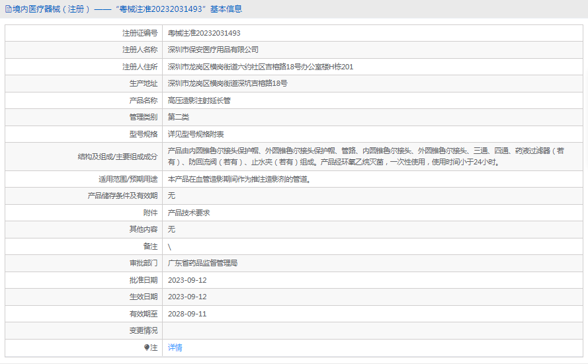Select 详见型号规格附表 value
Screen dimensions: 588x364
(x=196, y=134)
